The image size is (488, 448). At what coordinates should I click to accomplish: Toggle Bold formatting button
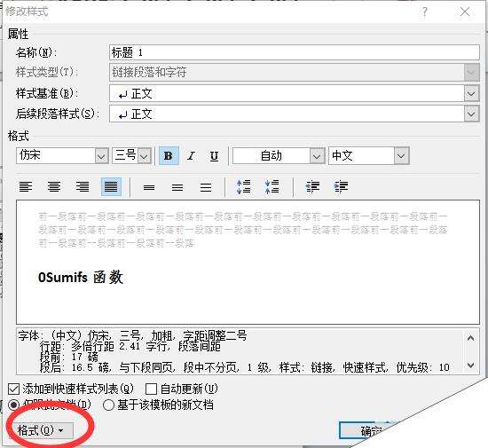coord(169,155)
